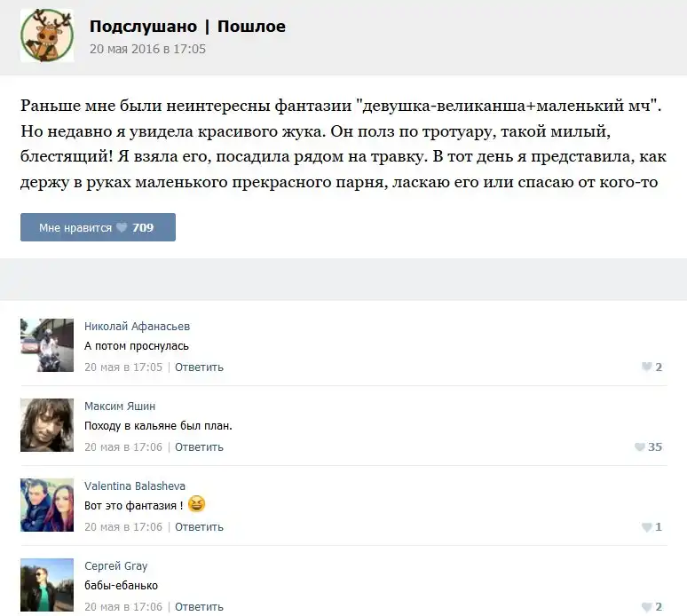Reply to Максим Яшин's comment with Ответить
The width and height of the screenshot is (687, 616).
[199, 447]
